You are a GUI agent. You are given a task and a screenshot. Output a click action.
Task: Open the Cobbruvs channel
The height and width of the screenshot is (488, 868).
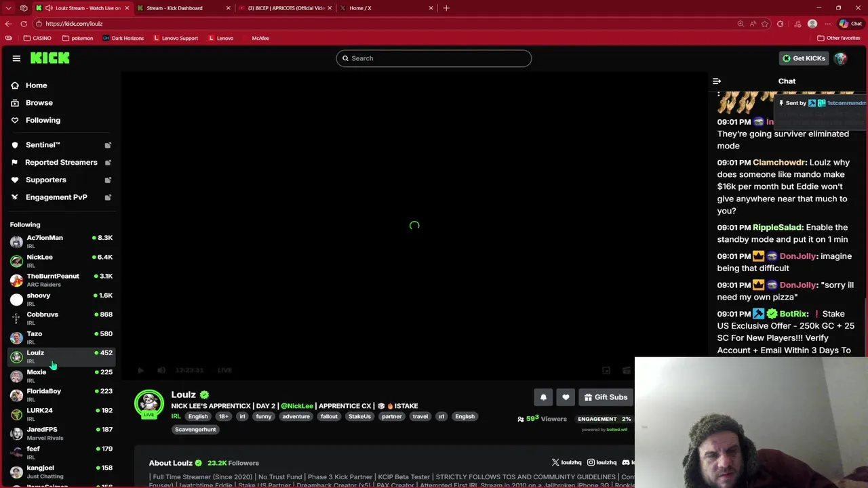(x=61, y=318)
